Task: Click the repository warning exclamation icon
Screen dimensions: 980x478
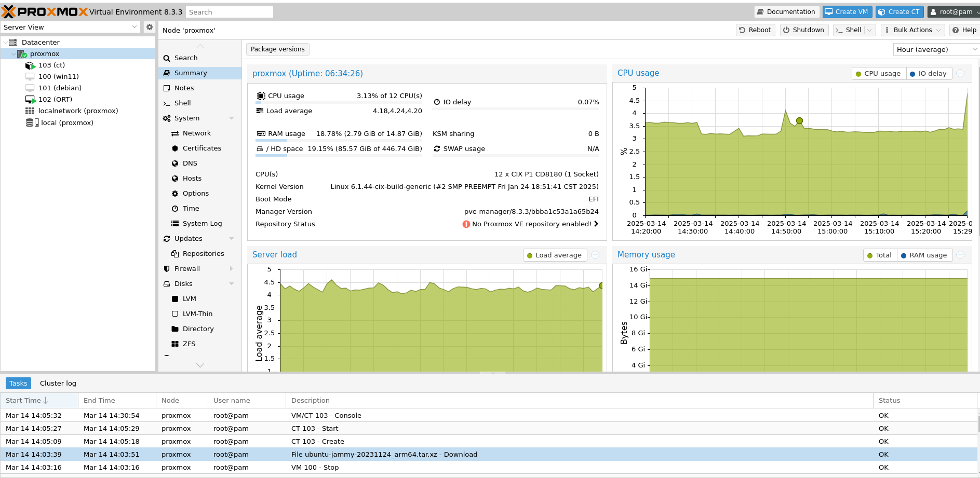Action: [x=466, y=224]
